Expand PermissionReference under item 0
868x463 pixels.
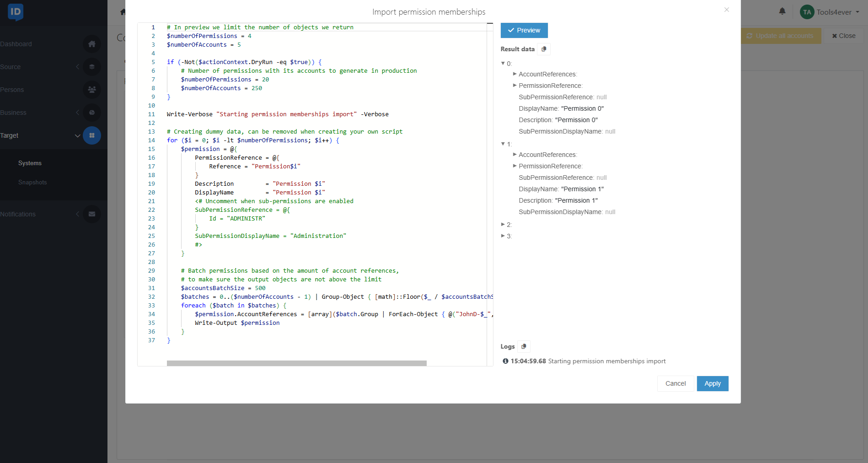[515, 86]
